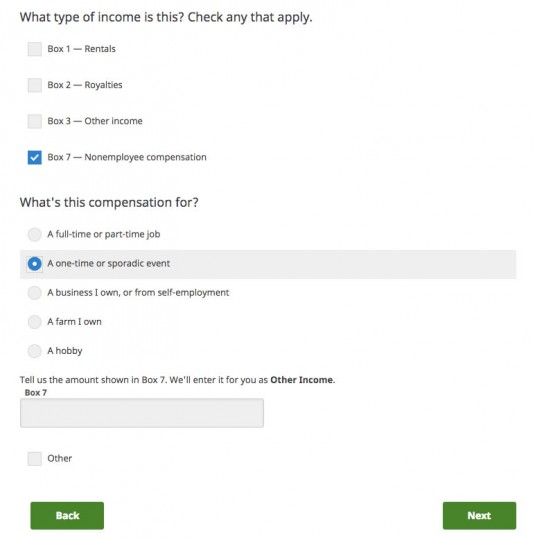Select the 'A hobby' radio button
Viewport: 535px width, 540px height.
pyautogui.click(x=34, y=351)
